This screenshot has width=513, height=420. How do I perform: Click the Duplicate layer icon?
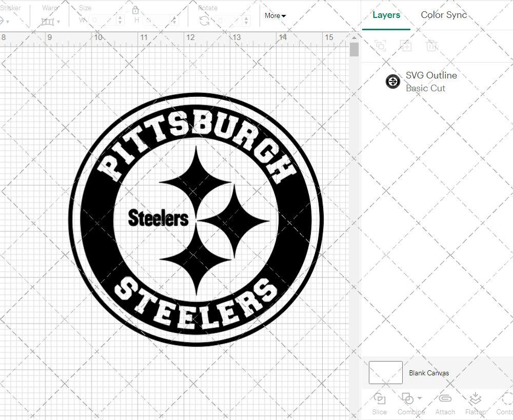pos(406,46)
